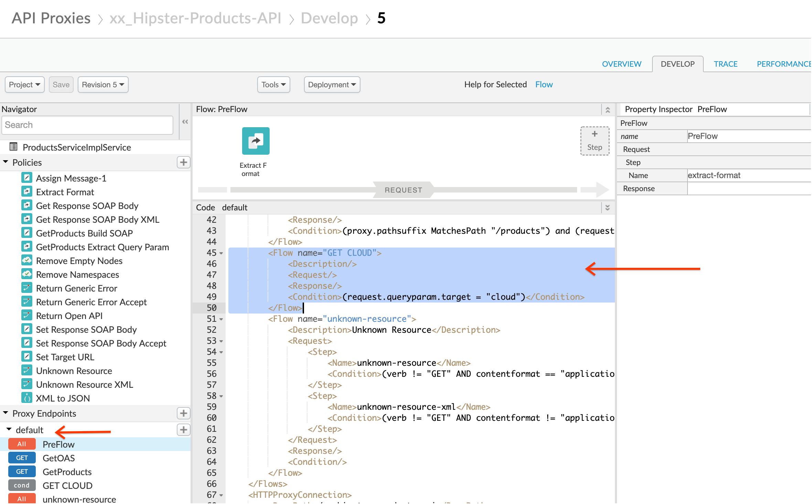Viewport: 812px width, 504px height.
Task: Collapse the Policies section triangle
Action: click(6, 162)
